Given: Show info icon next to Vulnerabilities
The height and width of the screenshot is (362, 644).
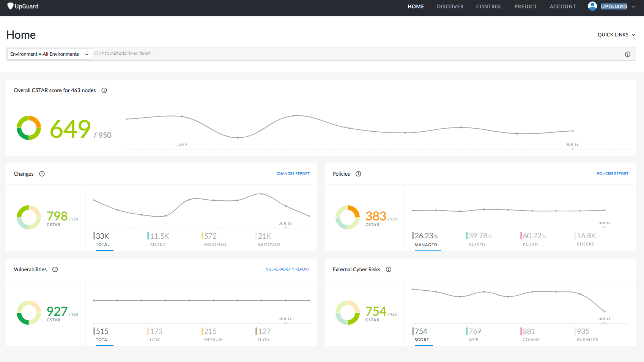Looking at the screenshot, I should pos(55,269).
